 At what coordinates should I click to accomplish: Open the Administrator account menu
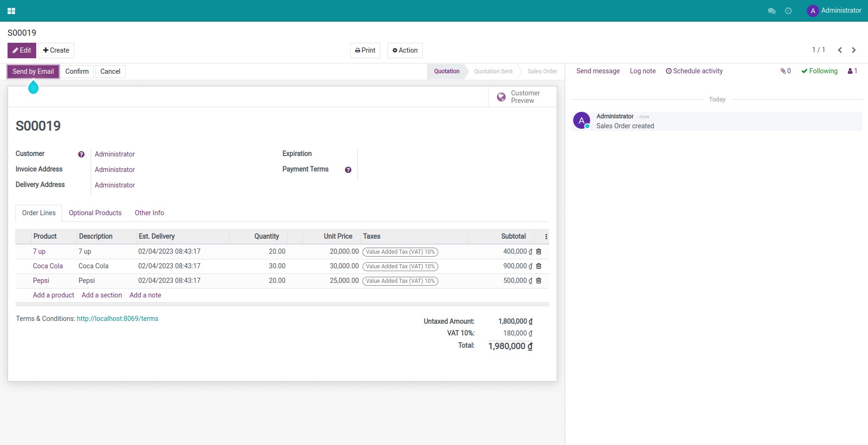835,10
